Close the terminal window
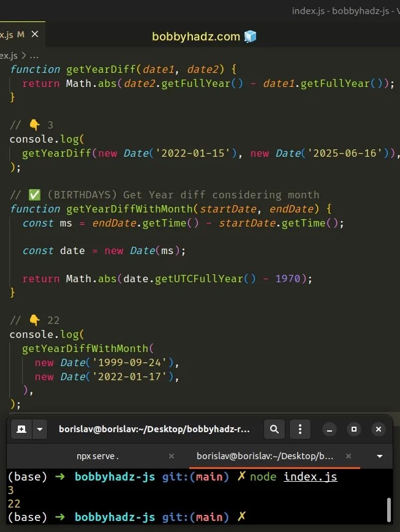 tap(379, 429)
